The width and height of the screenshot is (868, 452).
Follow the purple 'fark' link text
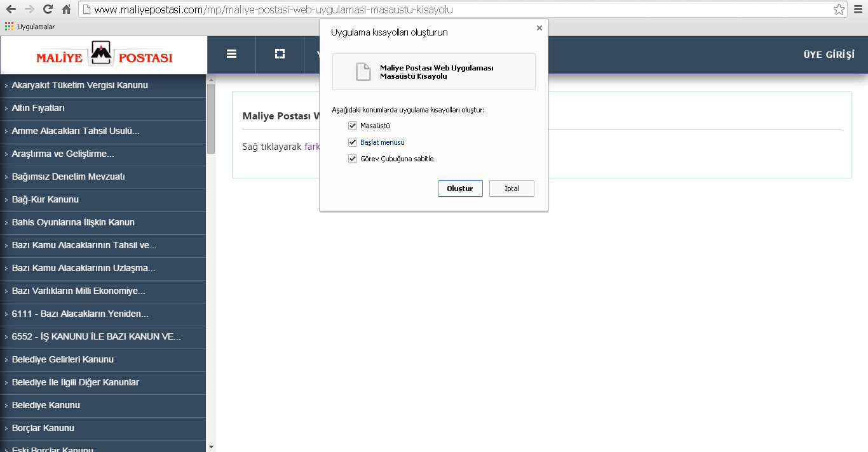pos(312,147)
